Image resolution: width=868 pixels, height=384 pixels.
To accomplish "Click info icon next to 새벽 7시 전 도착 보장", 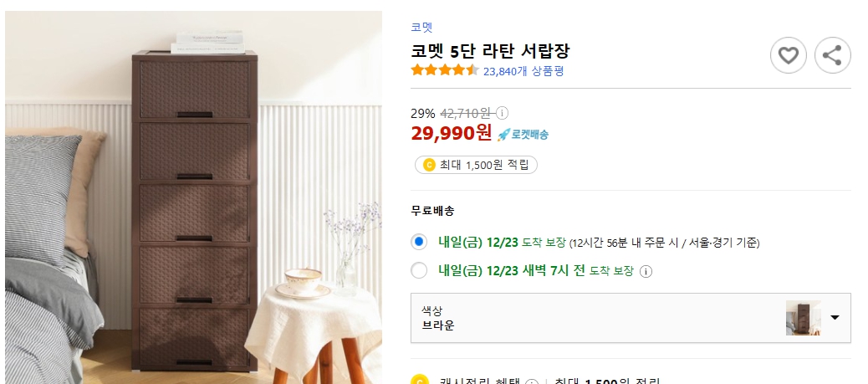I will 646,271.
